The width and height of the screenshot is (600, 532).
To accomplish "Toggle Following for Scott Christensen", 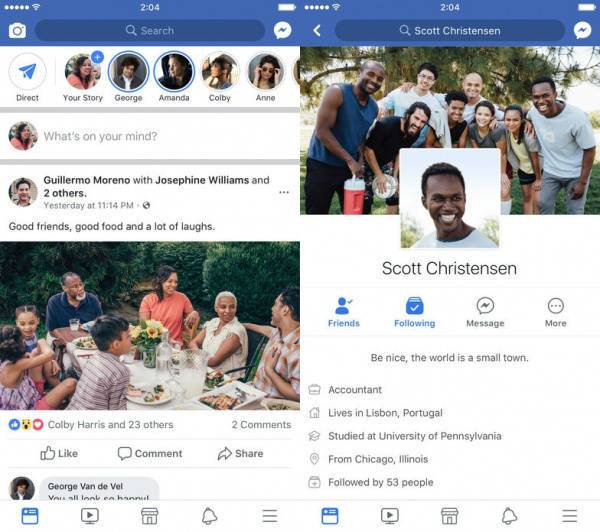I will point(414,313).
